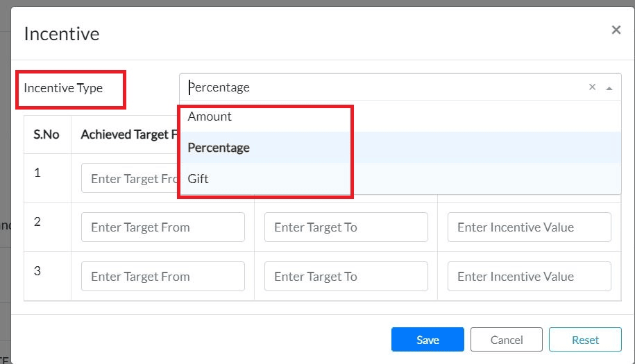Focus row 3 Enter Target From field

click(162, 276)
